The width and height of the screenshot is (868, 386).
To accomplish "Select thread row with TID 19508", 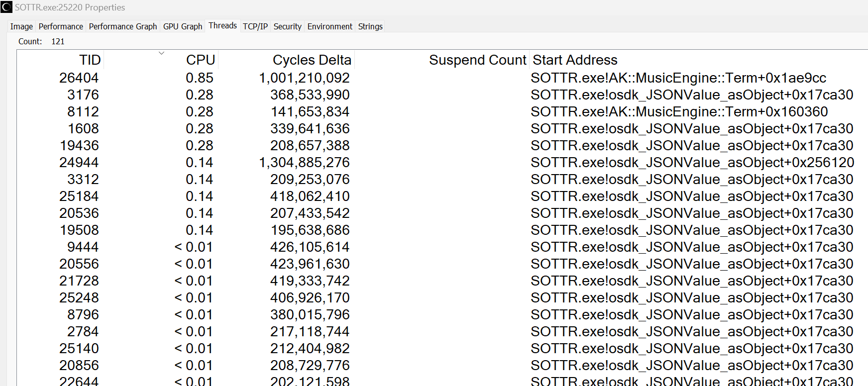I will [442, 230].
